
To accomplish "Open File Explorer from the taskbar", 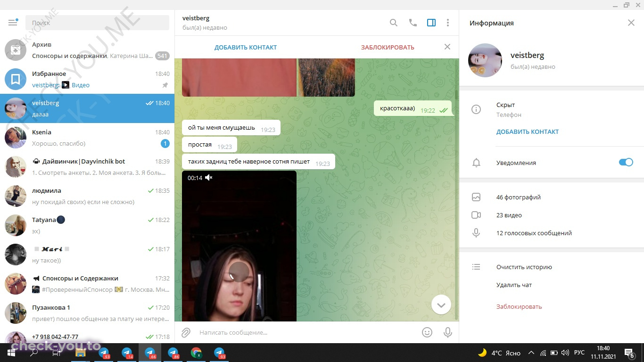I will [80, 353].
